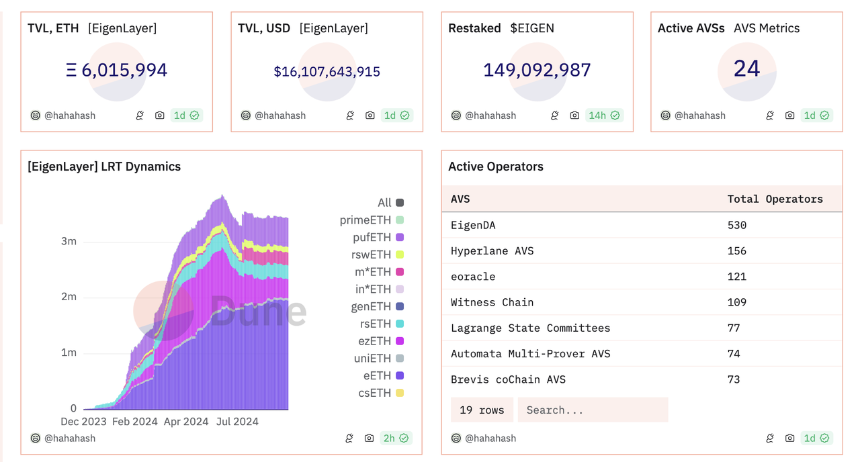
Task: Sort table by AVS column header
Action: [460, 199]
